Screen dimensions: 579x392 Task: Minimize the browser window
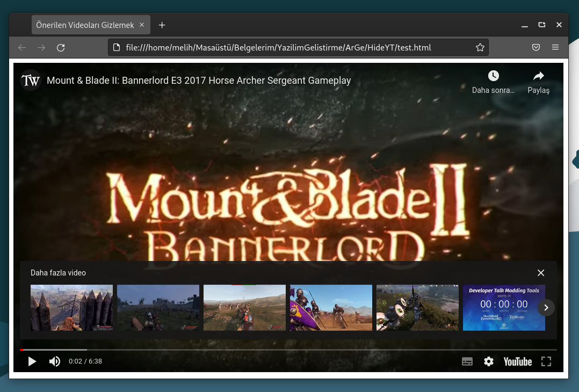524,25
